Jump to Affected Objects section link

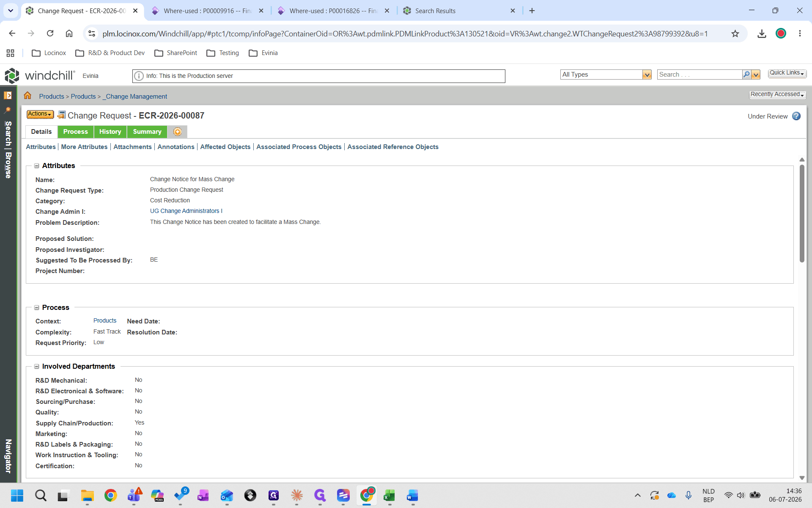tap(225, 147)
